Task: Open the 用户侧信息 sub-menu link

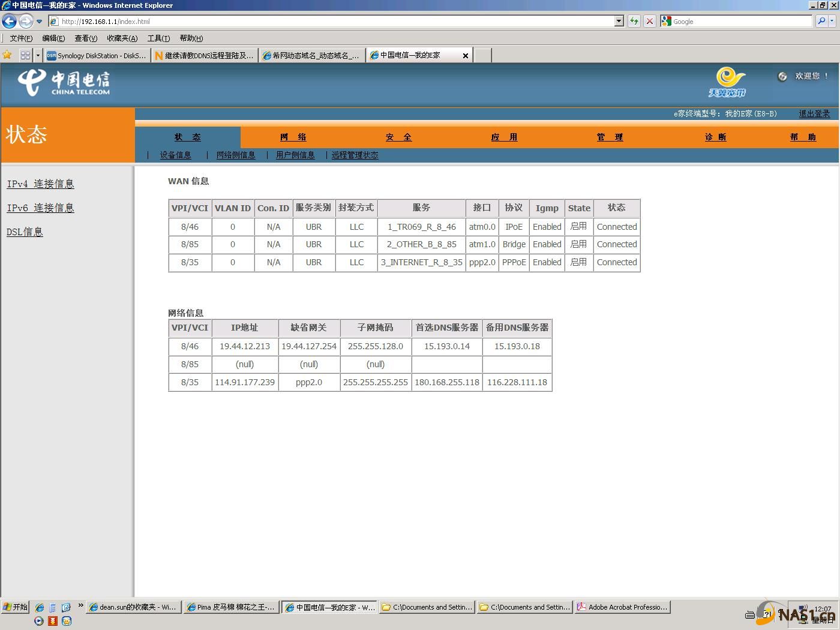Action: tap(295, 155)
